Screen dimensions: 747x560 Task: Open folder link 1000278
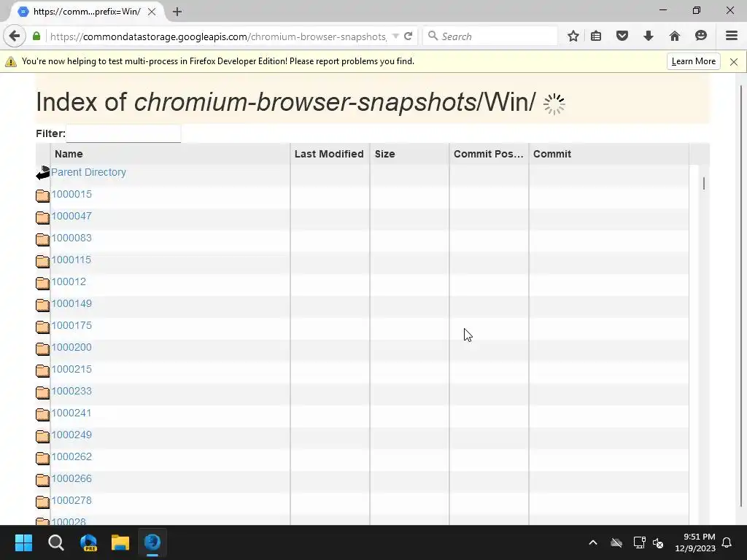point(71,501)
